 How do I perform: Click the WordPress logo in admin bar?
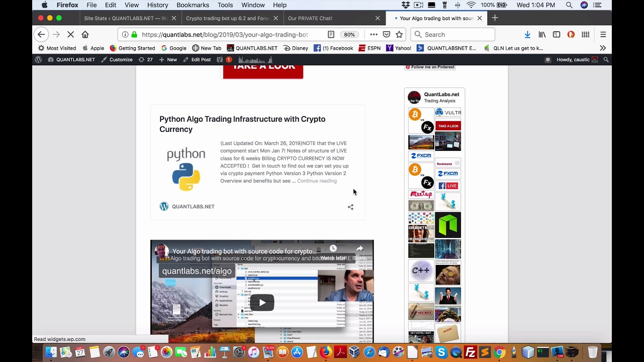38,59
